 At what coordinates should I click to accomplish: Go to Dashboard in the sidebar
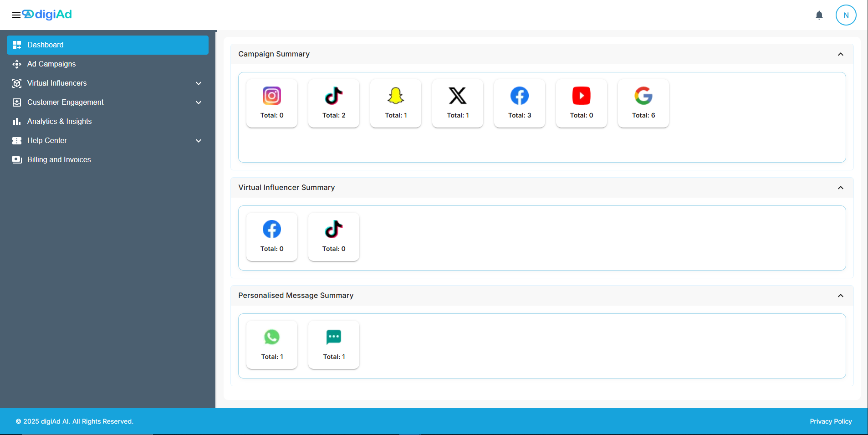(107, 45)
